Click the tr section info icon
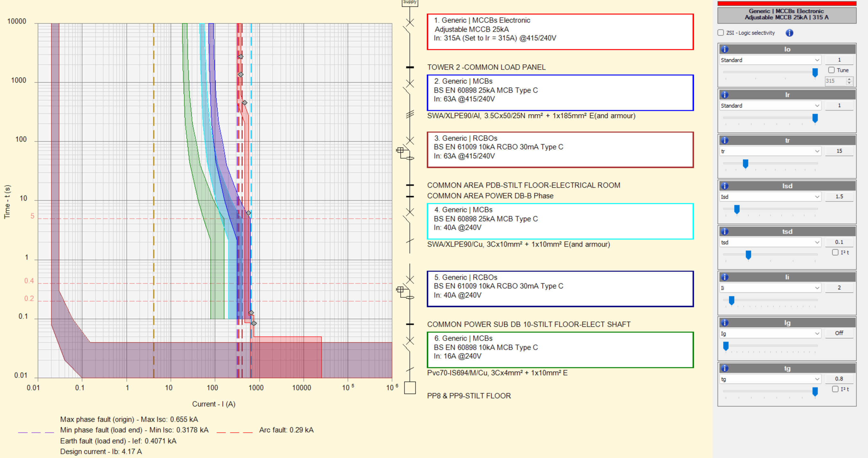 tap(725, 140)
